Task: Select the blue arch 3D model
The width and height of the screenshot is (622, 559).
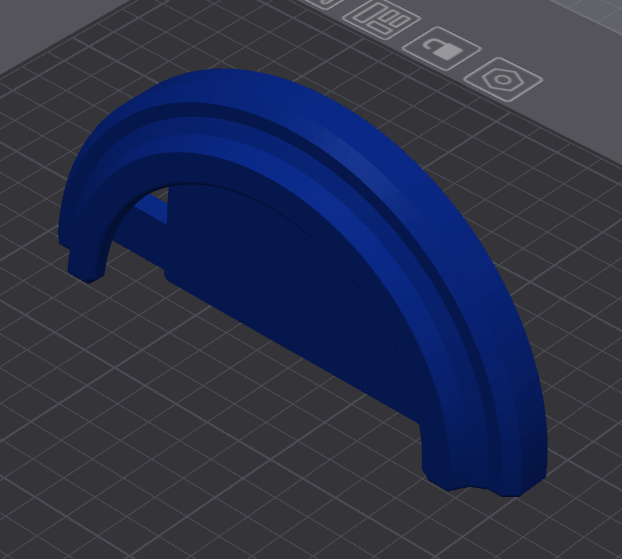Action: point(303,282)
